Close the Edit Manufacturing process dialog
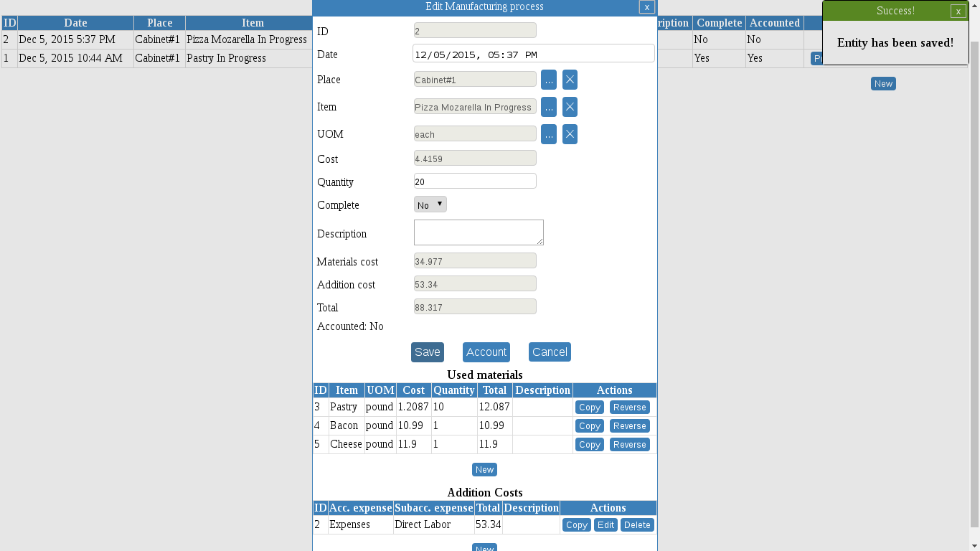Screen dimensions: 980x551 (646, 7)
